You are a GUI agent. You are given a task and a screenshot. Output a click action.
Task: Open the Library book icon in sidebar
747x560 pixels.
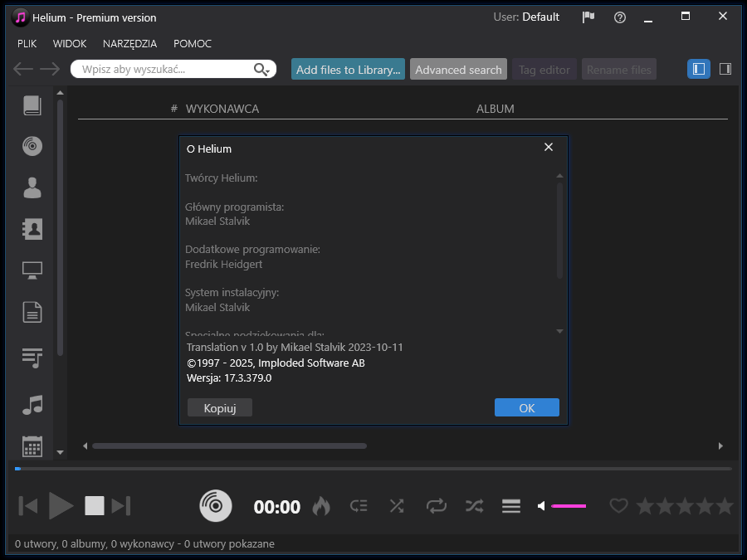tap(32, 105)
